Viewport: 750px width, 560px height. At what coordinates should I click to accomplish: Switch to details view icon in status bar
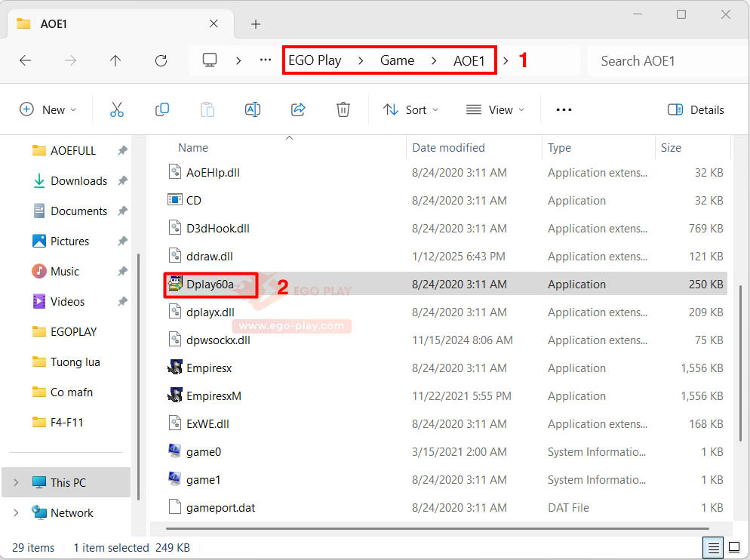[713, 547]
